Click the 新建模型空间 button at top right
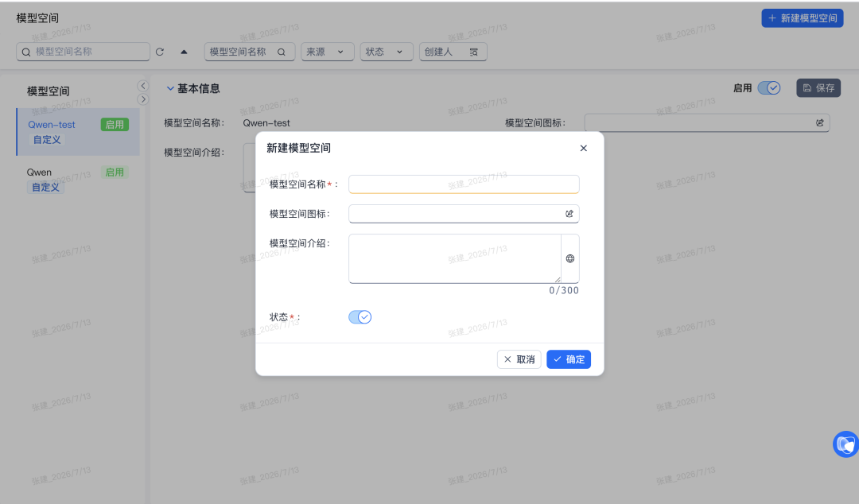Screen dimensions: 859x504 pyautogui.click(x=802, y=18)
